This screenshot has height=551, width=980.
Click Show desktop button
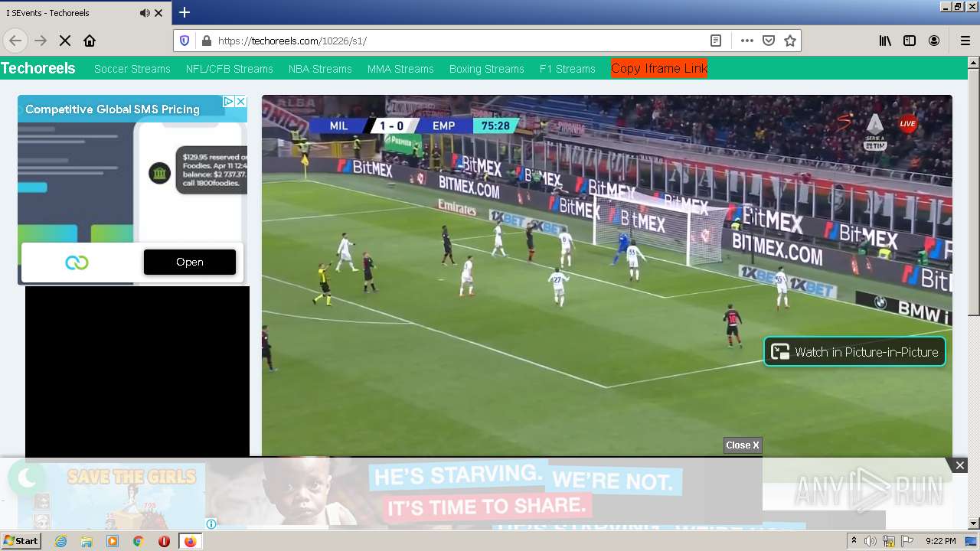[972, 541]
